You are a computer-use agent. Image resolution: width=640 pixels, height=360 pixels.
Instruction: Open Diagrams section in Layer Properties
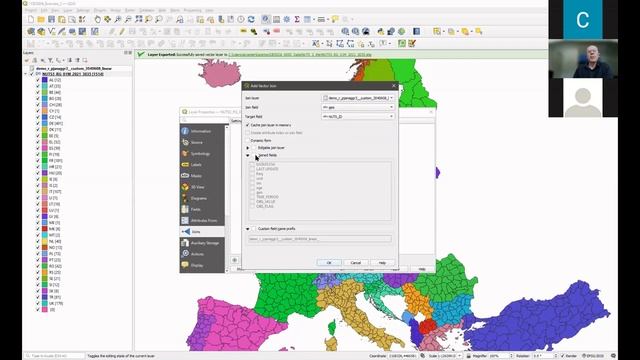point(202,198)
